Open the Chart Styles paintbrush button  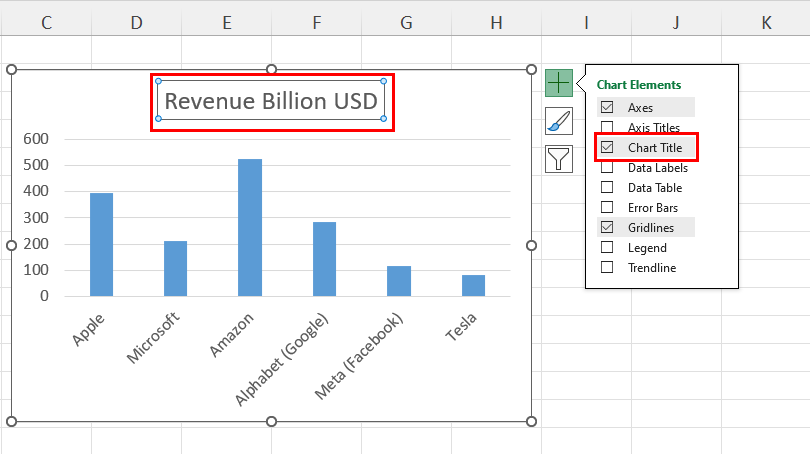[x=558, y=121]
